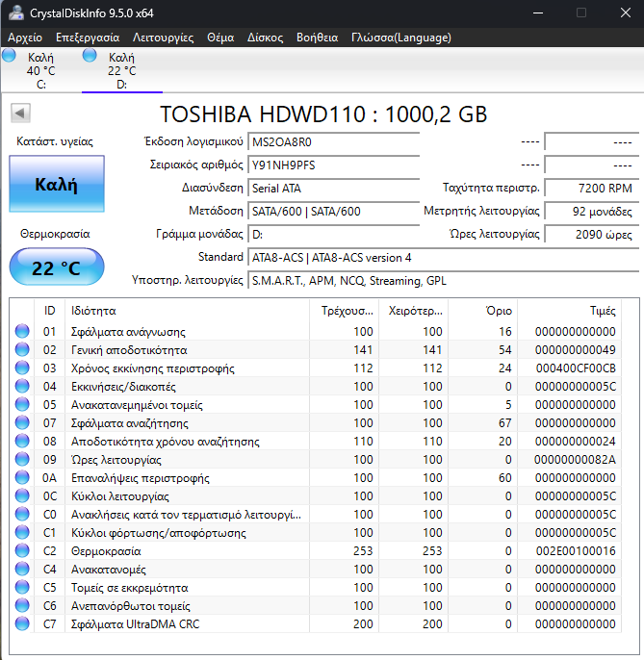Click the interface field Serial ATA
Viewport: 644px width, 660px height.
pos(334,189)
